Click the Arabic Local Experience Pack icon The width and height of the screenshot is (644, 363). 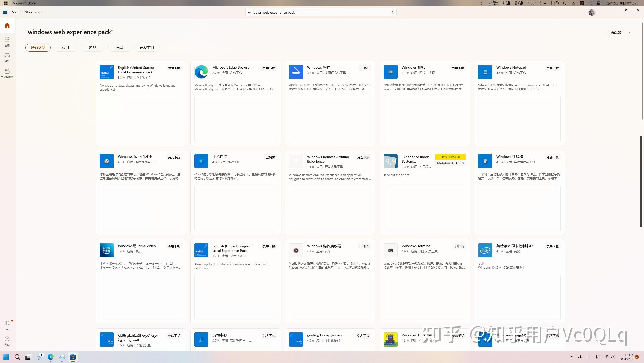pos(106,340)
